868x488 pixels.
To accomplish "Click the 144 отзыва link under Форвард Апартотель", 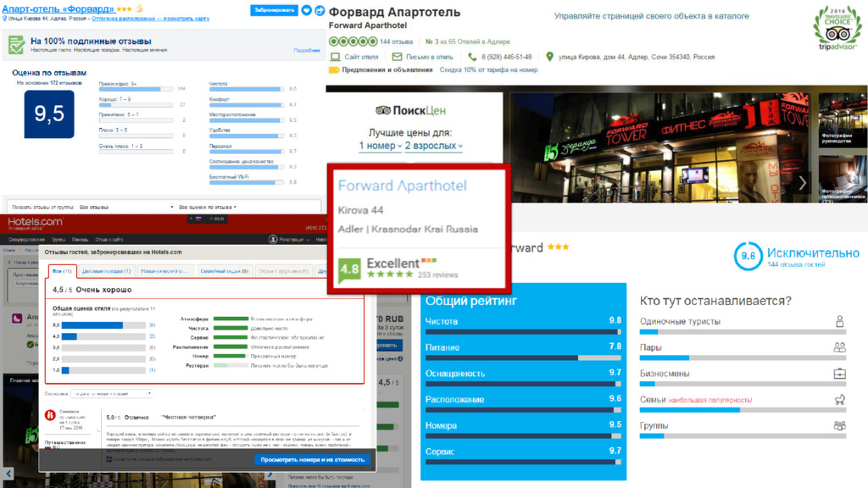I will click(x=397, y=42).
